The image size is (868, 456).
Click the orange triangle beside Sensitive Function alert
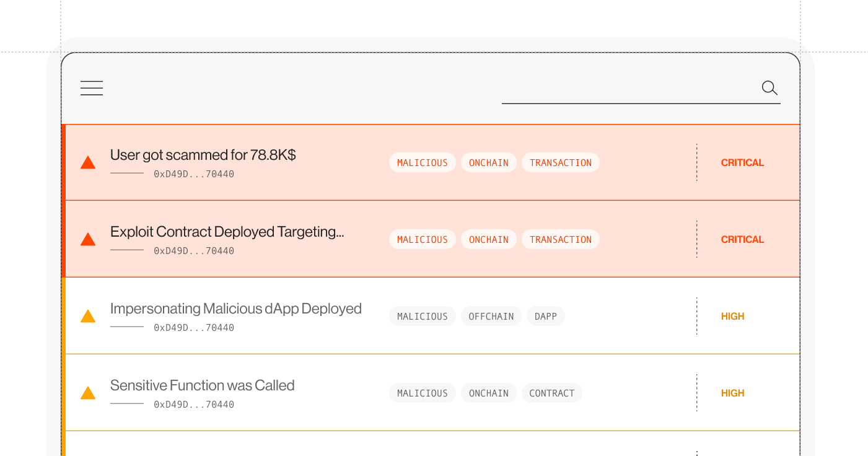pyautogui.click(x=88, y=393)
